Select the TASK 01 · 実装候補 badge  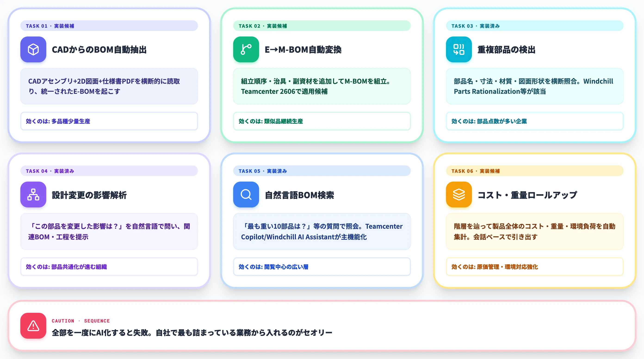point(109,26)
